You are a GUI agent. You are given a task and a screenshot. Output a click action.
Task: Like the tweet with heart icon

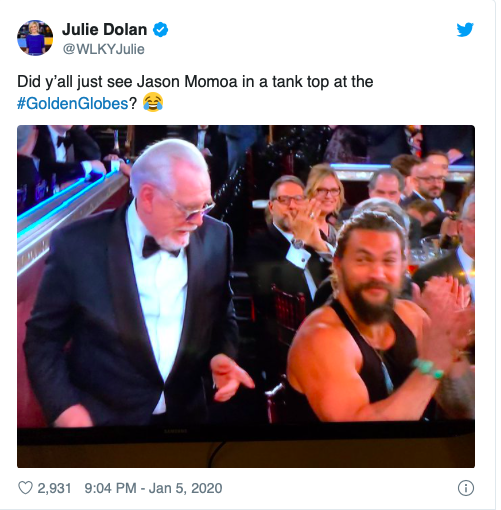25,488
